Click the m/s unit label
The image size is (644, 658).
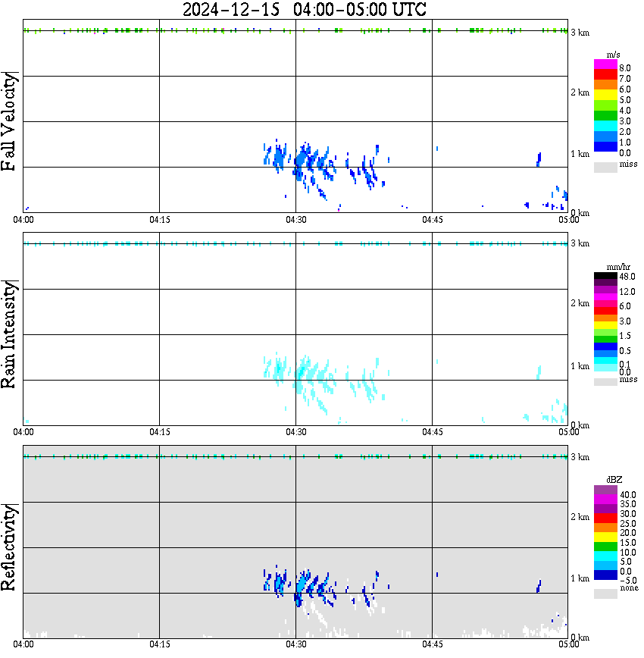pos(613,55)
